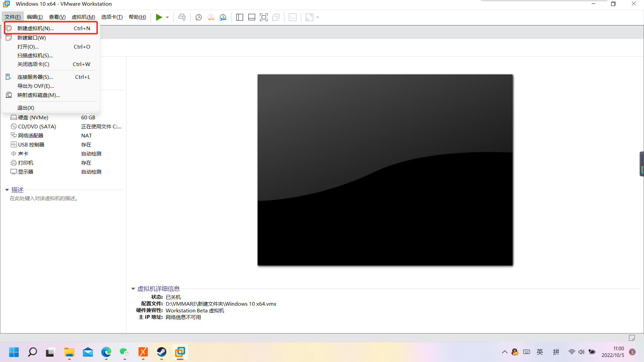Open the power options dropdown arrow
The image size is (644, 362).
(x=167, y=17)
